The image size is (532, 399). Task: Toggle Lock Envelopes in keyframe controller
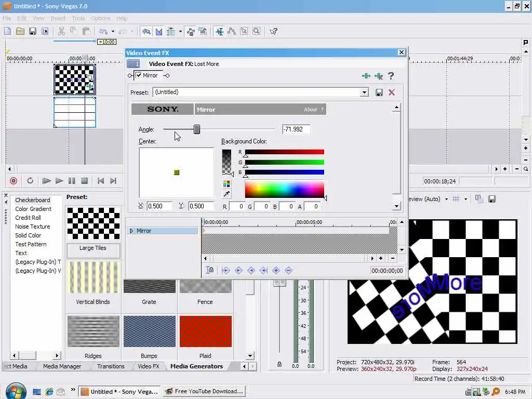pyautogui.click(x=210, y=270)
